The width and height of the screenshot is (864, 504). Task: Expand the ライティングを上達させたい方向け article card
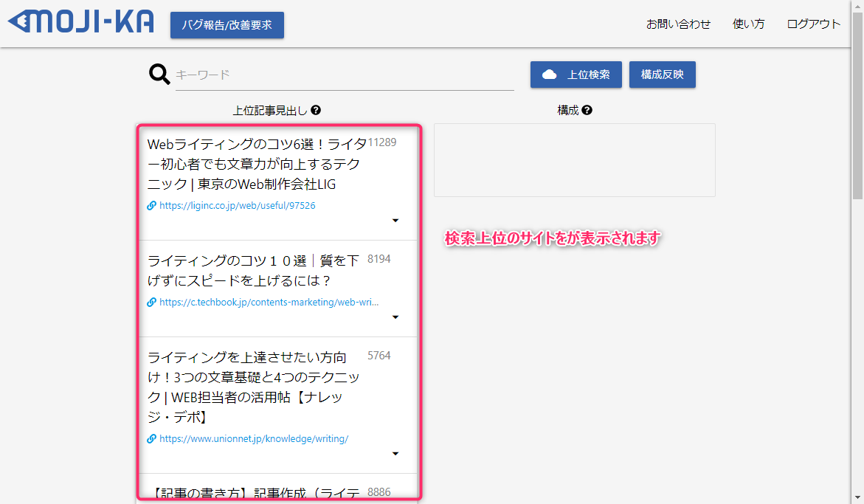tap(395, 454)
